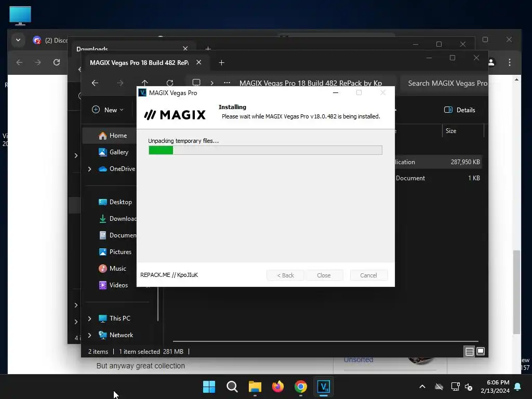Go up one folder level in Explorer

145,83
